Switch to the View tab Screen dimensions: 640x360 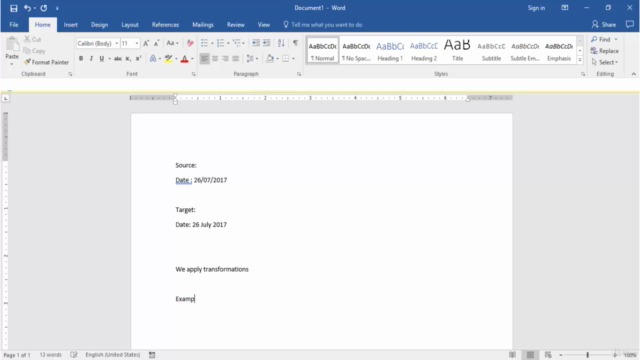[x=264, y=25]
